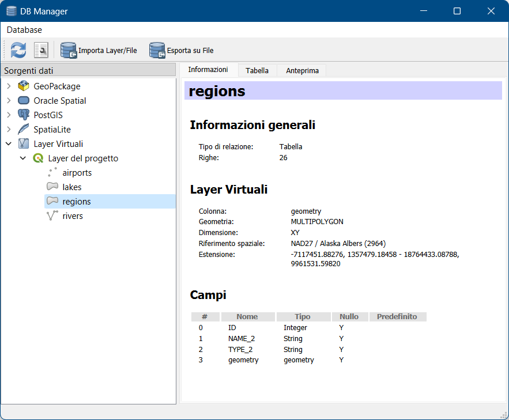The image size is (509, 420).
Task: Click the airports point layer icon
Action: click(52, 172)
